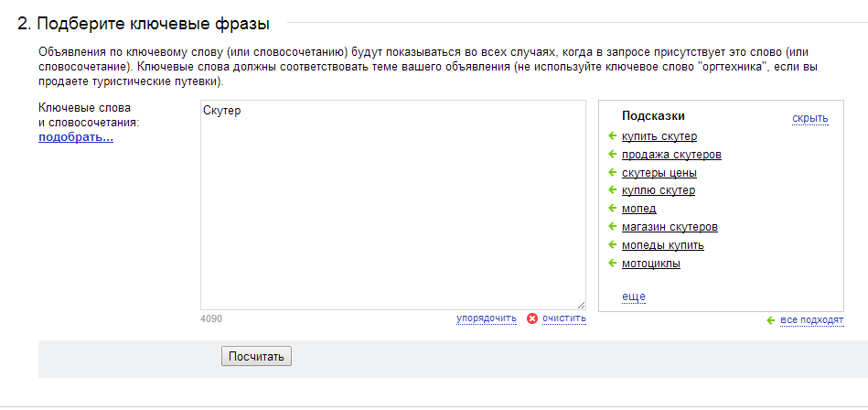Expand more hints with 'еще'
Image resolution: width=868 pixels, height=410 pixels.
pos(633,297)
